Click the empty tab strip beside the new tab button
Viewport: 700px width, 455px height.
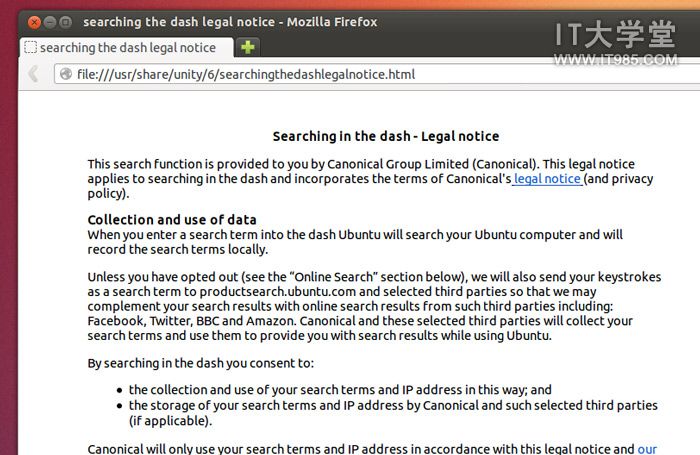pyautogui.click(x=478, y=47)
